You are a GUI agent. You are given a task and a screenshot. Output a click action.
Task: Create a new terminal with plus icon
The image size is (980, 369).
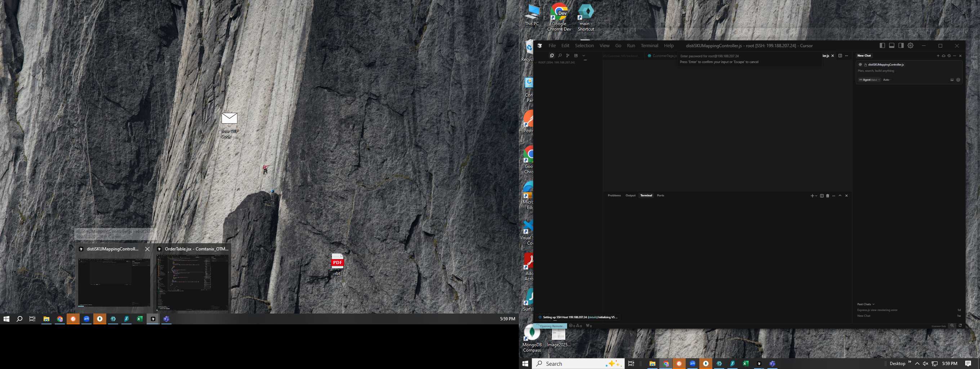pos(812,196)
